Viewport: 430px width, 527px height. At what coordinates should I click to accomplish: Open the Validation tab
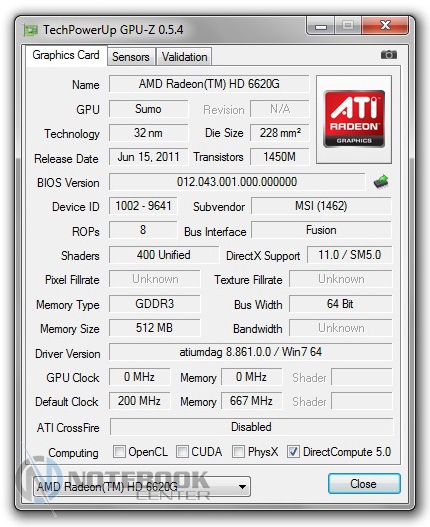click(184, 56)
